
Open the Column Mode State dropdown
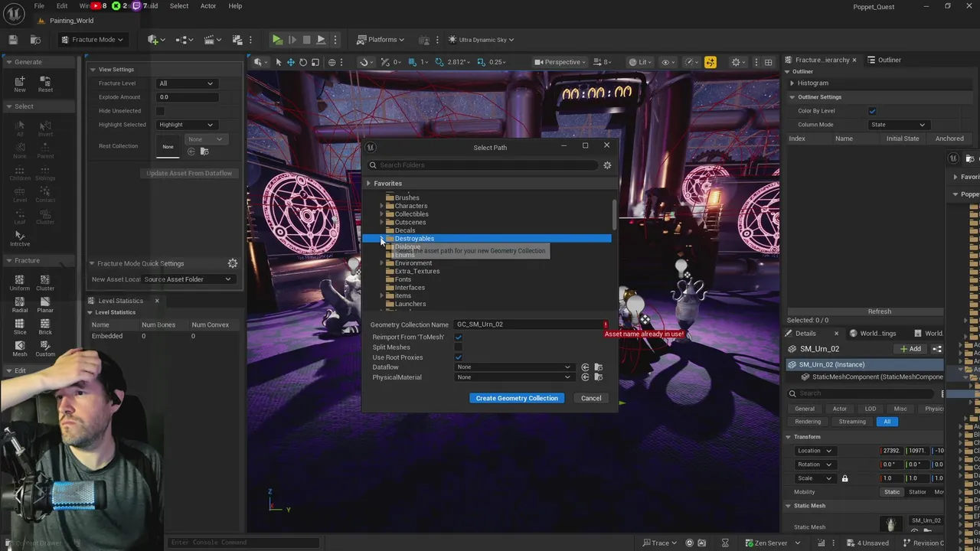point(898,125)
